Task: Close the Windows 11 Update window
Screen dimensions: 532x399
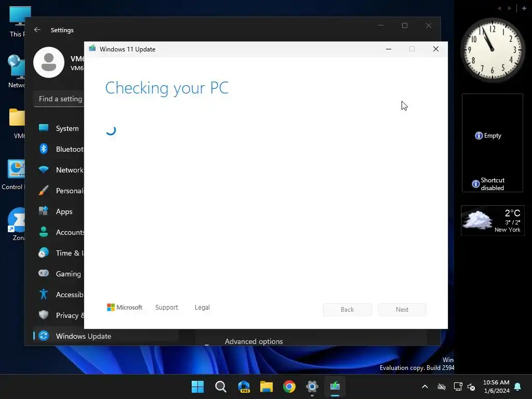Action: [x=436, y=49]
